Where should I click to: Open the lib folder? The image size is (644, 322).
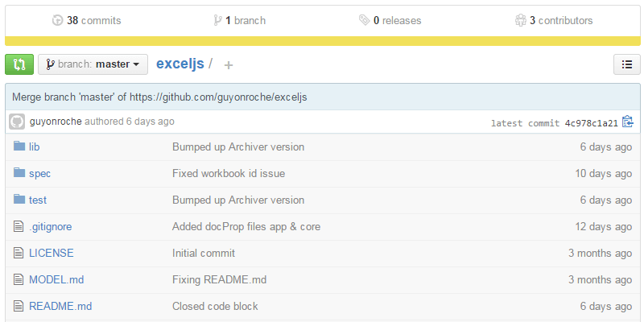click(35, 147)
